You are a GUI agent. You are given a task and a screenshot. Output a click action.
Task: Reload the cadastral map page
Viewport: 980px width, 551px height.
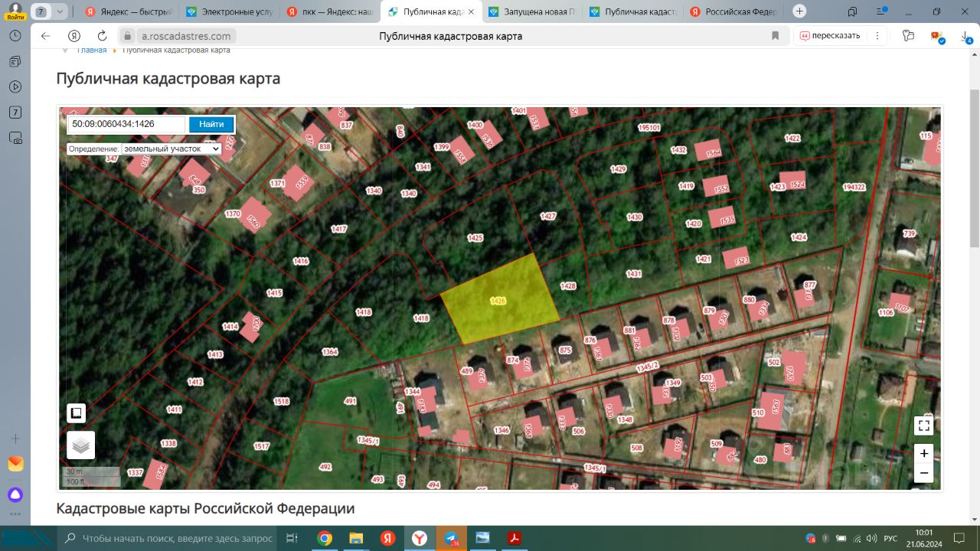tap(102, 36)
